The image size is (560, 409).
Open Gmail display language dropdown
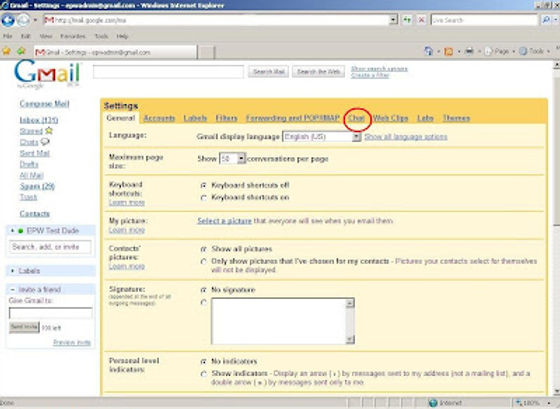coord(321,137)
